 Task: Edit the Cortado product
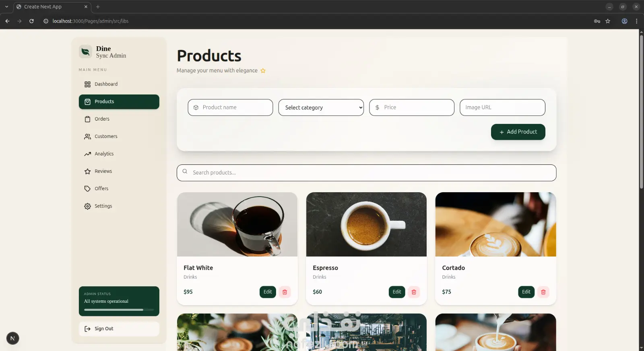(x=526, y=292)
